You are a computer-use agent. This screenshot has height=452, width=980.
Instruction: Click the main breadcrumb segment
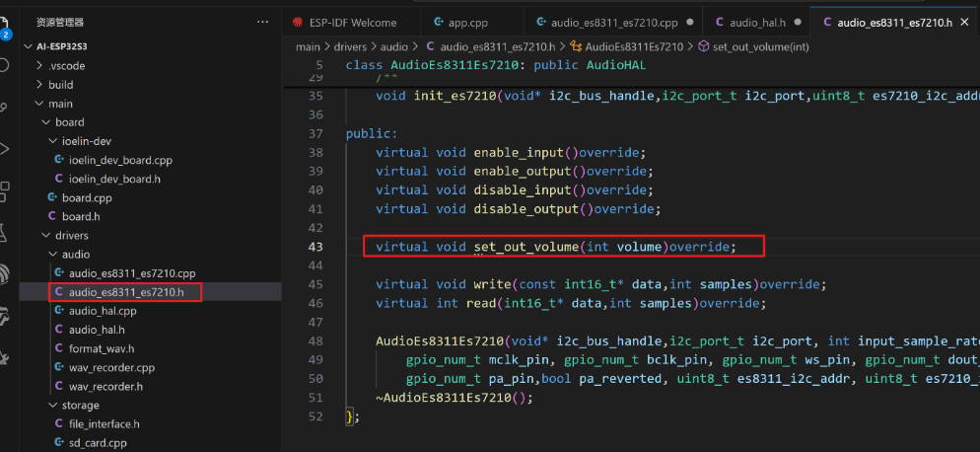point(308,46)
